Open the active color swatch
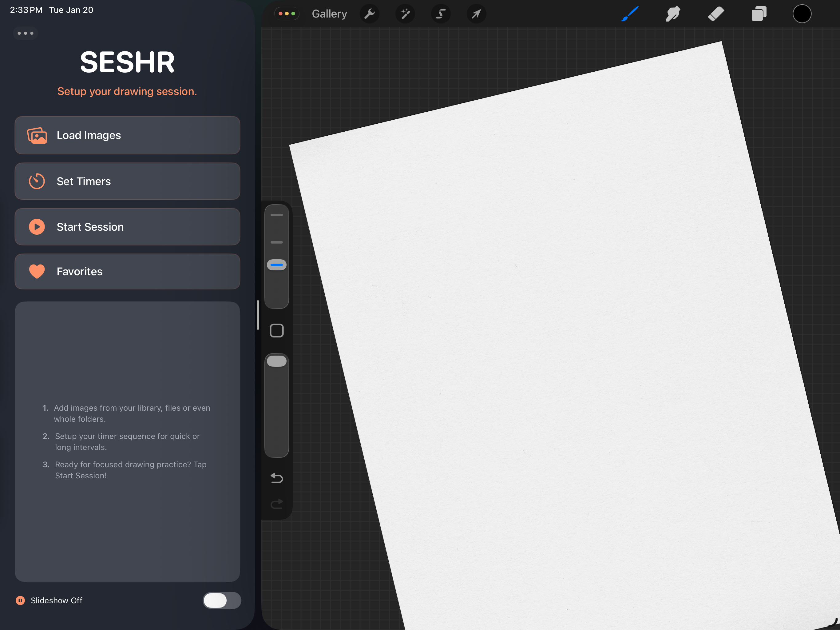 tap(802, 14)
